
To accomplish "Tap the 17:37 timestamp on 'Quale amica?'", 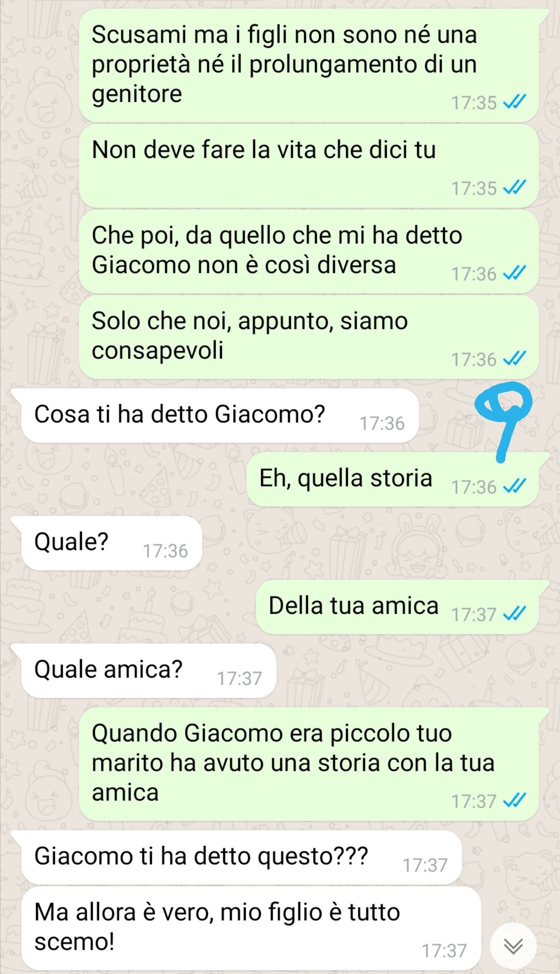I will (x=240, y=678).
